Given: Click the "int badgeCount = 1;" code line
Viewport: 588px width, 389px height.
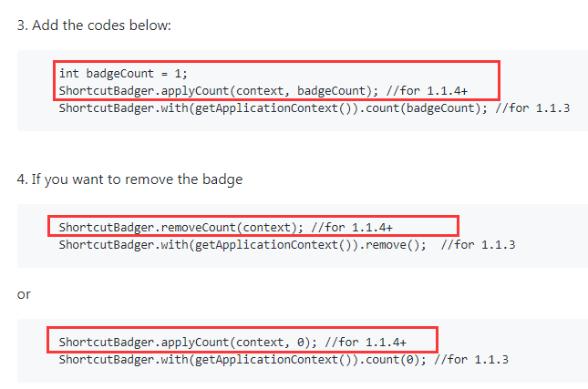Looking at the screenshot, I should point(122,74).
